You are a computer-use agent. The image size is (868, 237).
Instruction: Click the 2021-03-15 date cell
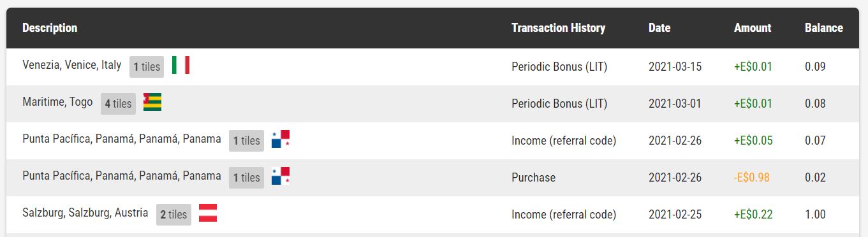(675, 67)
